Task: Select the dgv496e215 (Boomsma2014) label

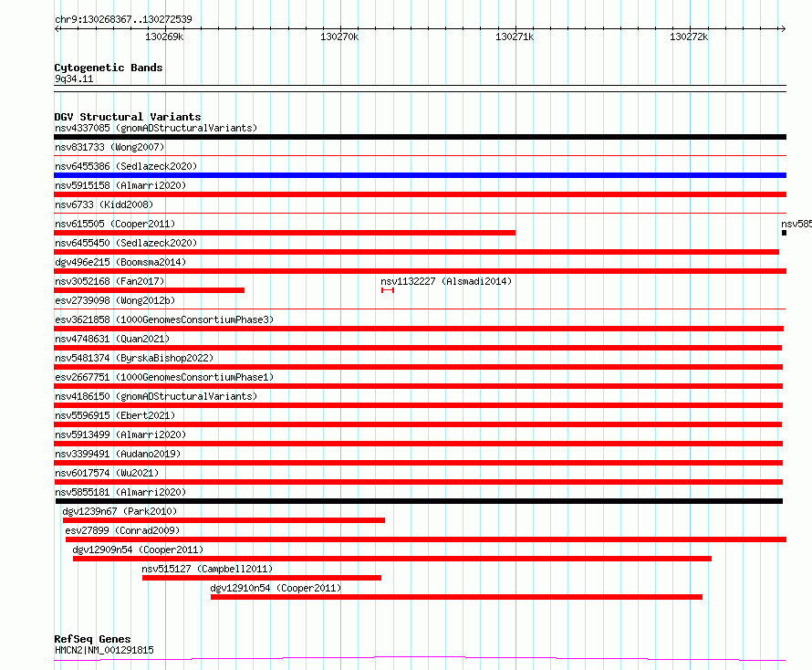Action: click(x=120, y=262)
